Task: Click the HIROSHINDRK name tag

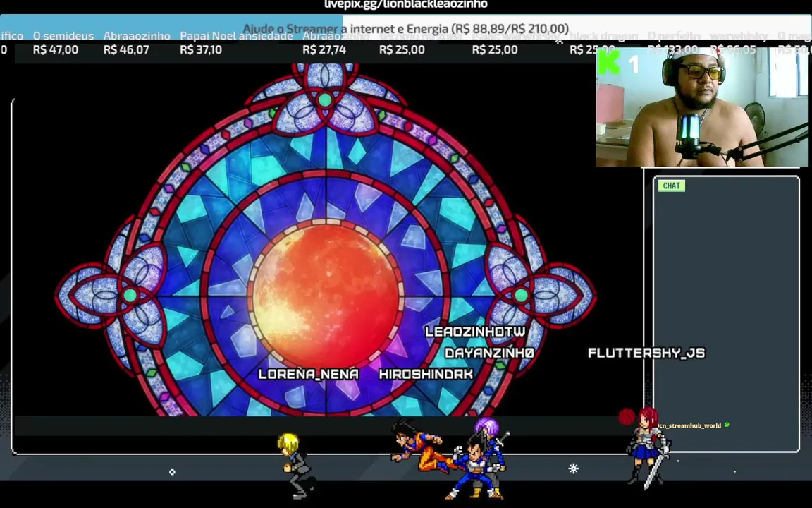Action: tap(426, 374)
